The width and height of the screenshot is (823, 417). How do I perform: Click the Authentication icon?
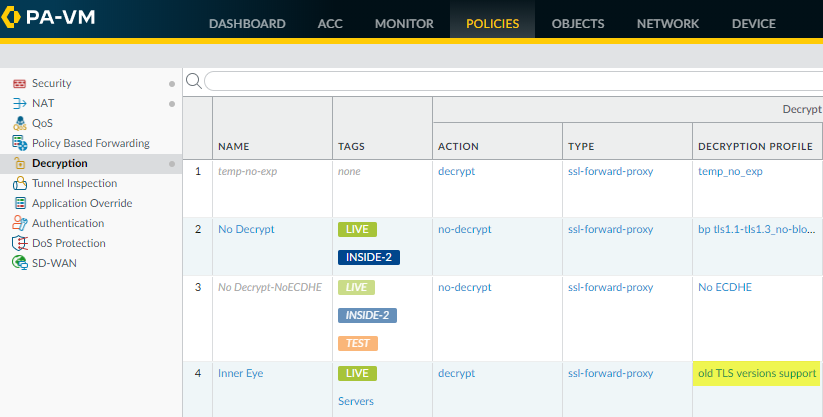tap(19, 224)
